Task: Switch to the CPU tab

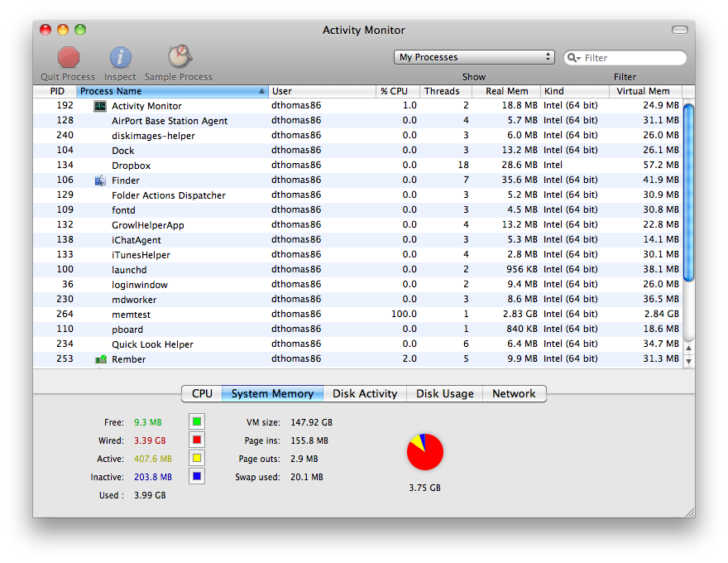Action: tap(202, 393)
